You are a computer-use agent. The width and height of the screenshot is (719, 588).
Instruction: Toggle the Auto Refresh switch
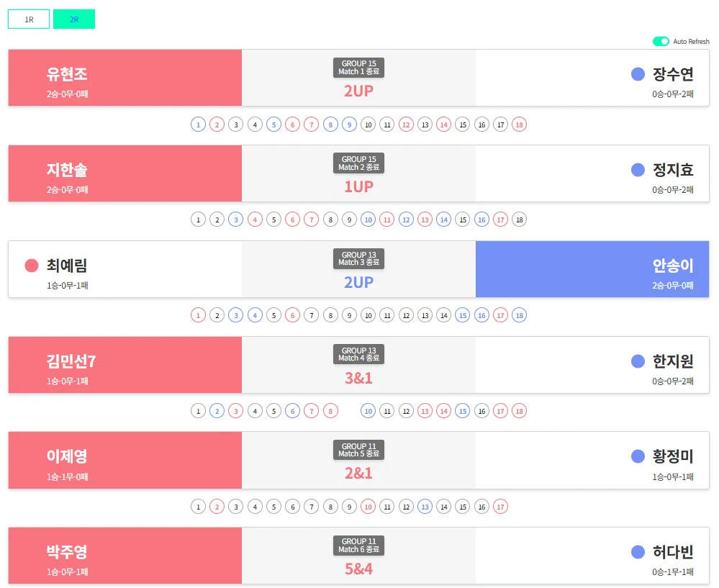point(661,42)
